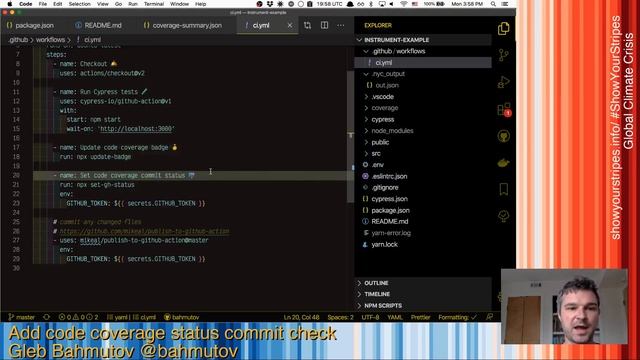
Task: Collapse the INSTRUMENT-EXAMPLE root folder
Action: (x=423, y=40)
